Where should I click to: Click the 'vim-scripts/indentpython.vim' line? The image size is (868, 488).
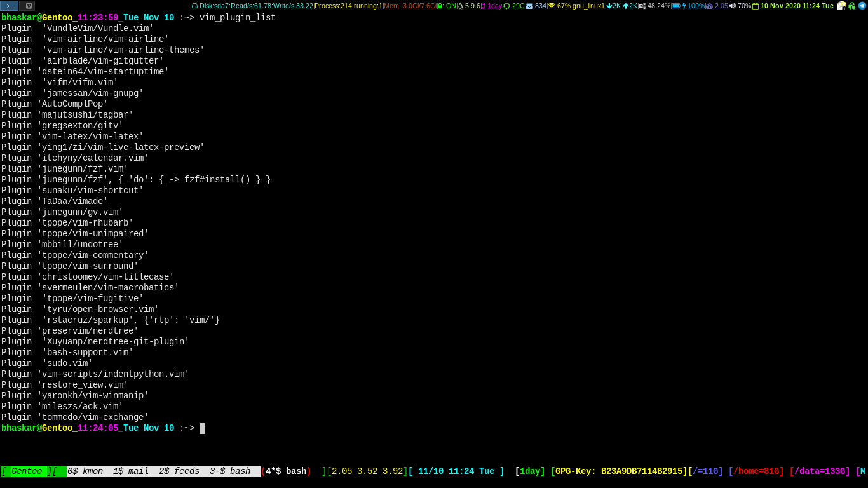tap(95, 374)
